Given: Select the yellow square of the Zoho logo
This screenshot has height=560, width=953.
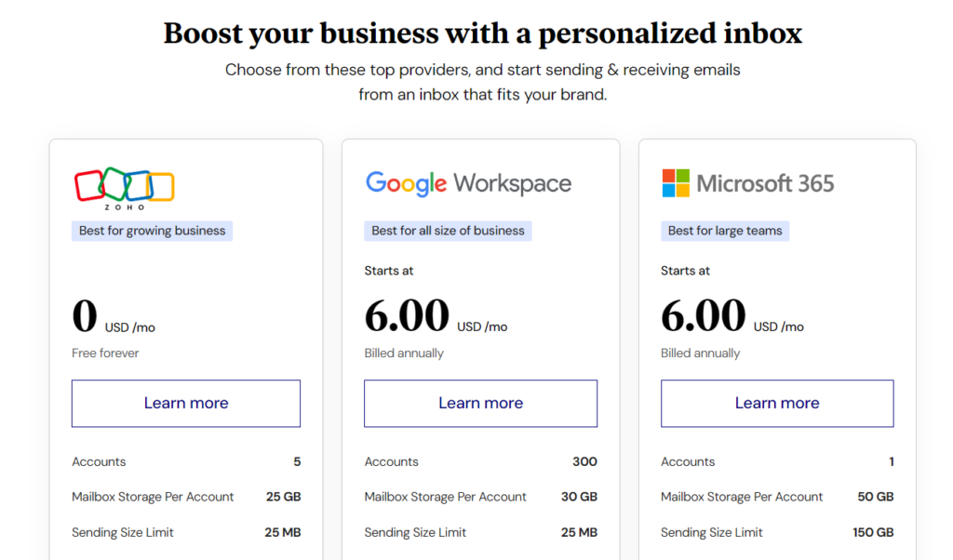Looking at the screenshot, I should [x=160, y=186].
